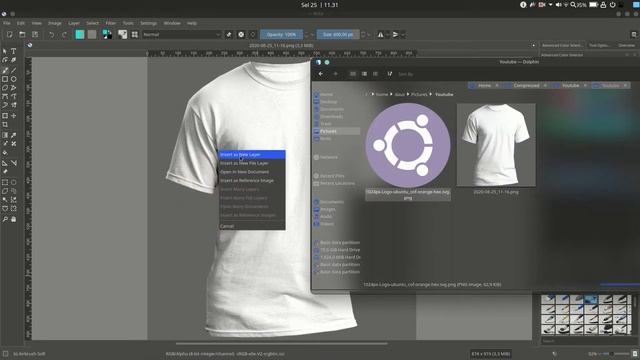Open the Filter menu
The width and height of the screenshot is (640, 360).
111,23
